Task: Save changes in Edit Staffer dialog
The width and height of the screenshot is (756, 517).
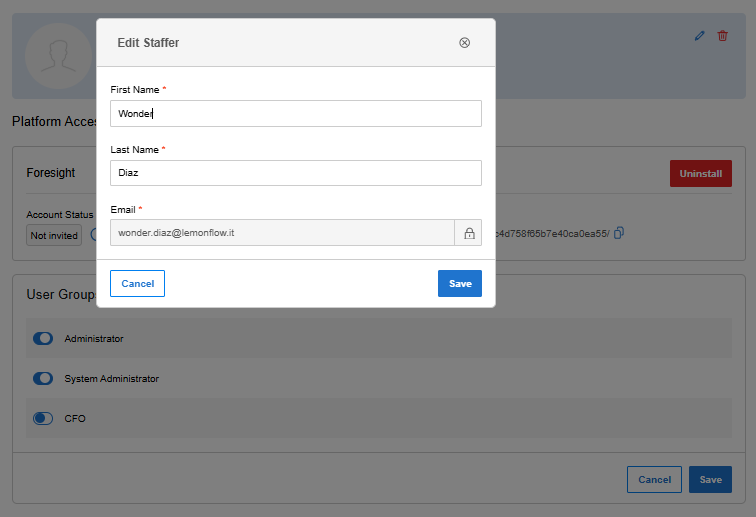Action: 460,284
